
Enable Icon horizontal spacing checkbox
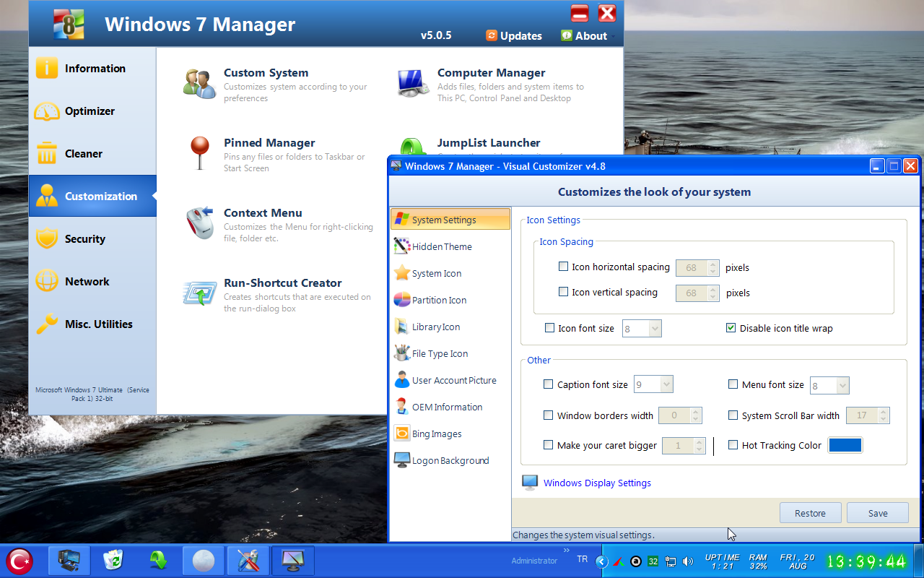(x=564, y=267)
